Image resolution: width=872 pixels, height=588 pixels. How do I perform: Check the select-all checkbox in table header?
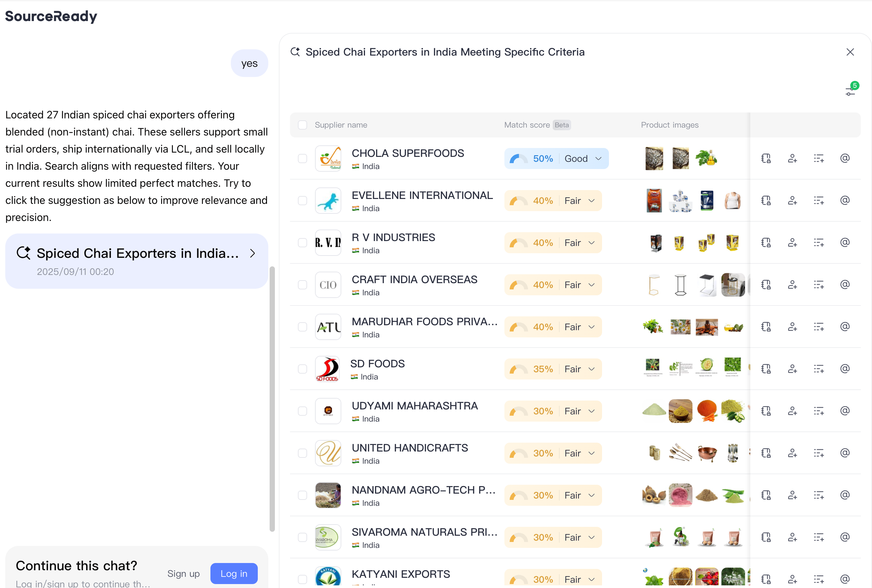click(x=302, y=125)
